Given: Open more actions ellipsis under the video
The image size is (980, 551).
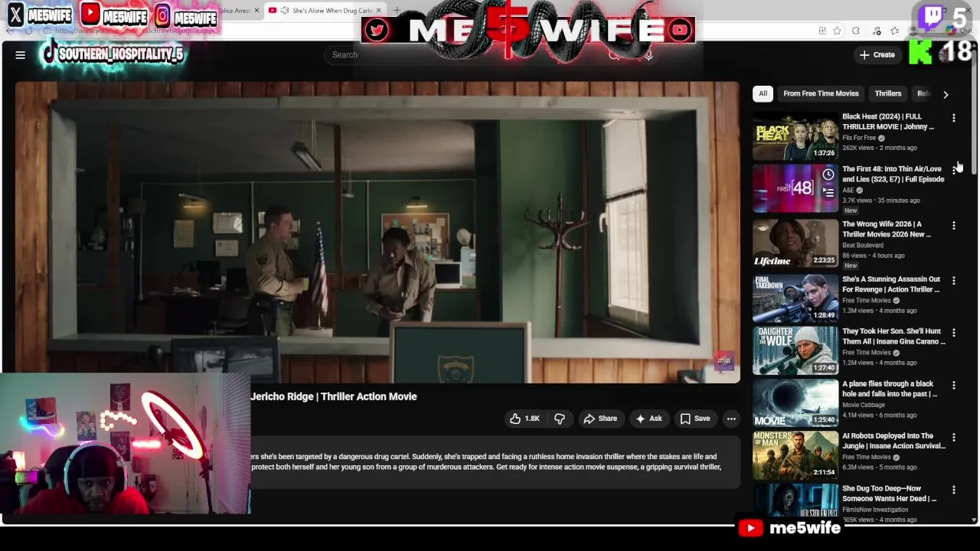Looking at the screenshot, I should [731, 419].
